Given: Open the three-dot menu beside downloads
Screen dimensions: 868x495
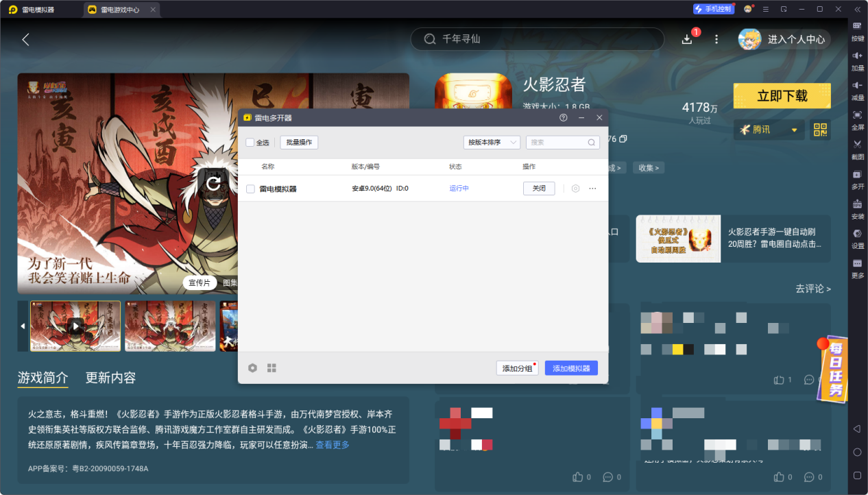Looking at the screenshot, I should pyautogui.click(x=716, y=39).
